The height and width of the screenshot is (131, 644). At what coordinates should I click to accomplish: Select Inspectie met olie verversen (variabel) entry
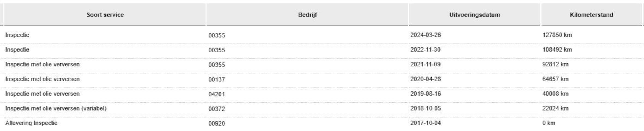(56, 108)
